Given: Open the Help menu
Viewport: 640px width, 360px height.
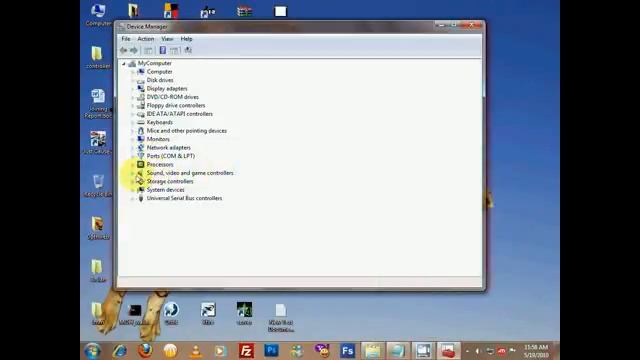Looking at the screenshot, I should tap(186, 39).
